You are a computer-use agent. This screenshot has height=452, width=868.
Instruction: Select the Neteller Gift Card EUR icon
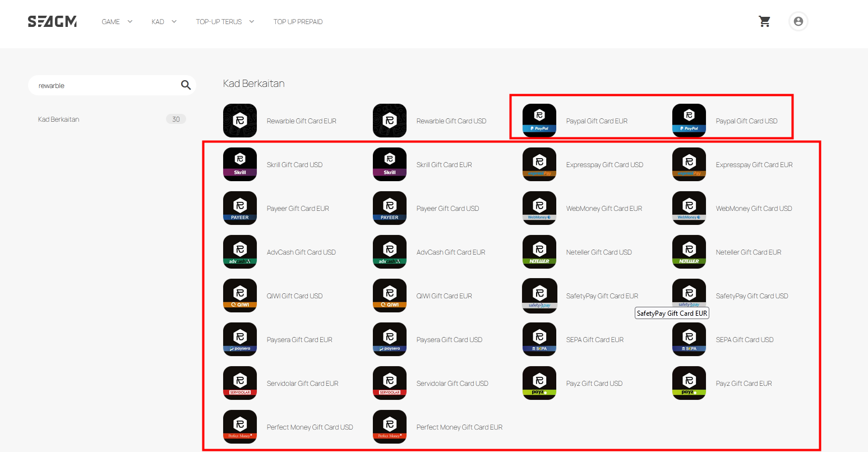pyautogui.click(x=689, y=252)
